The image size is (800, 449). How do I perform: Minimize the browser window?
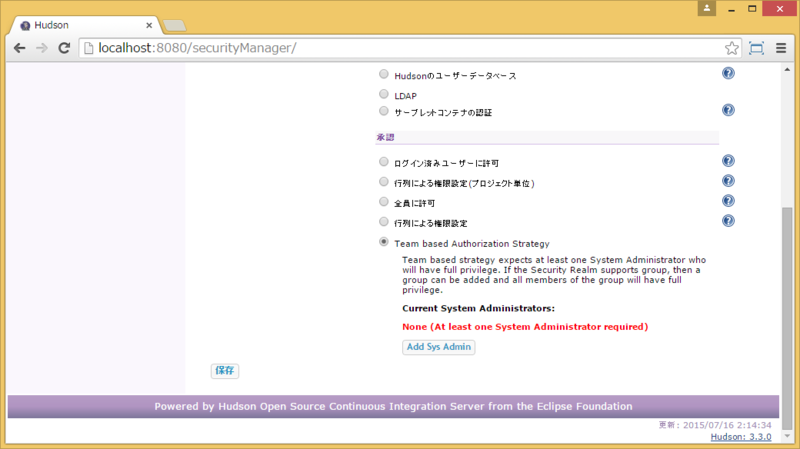[x=731, y=9]
